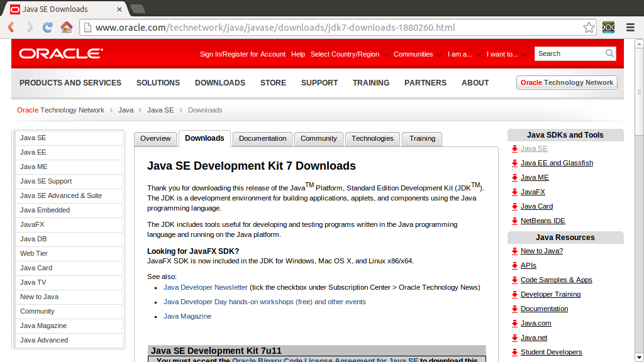Click the scrollbar down arrow
The image size is (644, 362).
point(639,358)
